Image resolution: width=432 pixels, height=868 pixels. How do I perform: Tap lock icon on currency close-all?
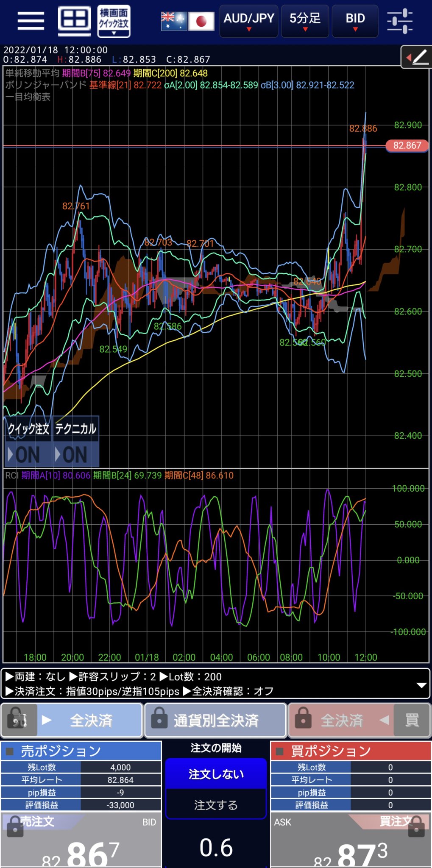[159, 718]
